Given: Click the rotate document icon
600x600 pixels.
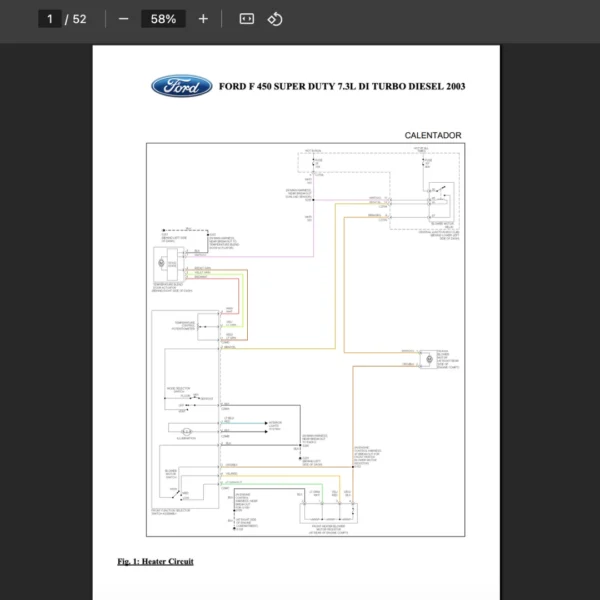Looking at the screenshot, I should [275, 19].
